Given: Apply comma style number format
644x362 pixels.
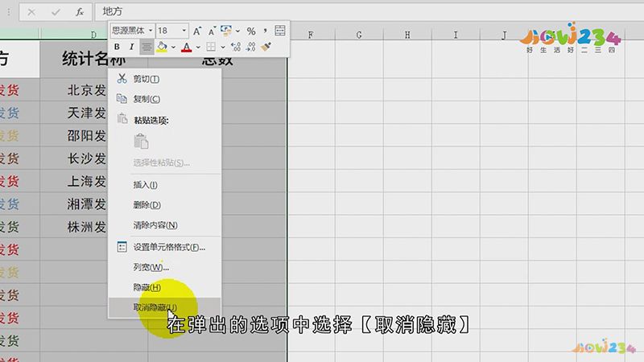Looking at the screenshot, I should [266, 31].
